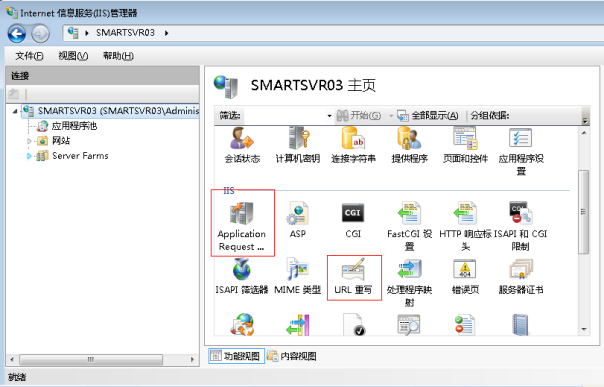This screenshot has width=604, height=387.
Task: Open the HTTP 响应标头 icon
Action: point(465,226)
